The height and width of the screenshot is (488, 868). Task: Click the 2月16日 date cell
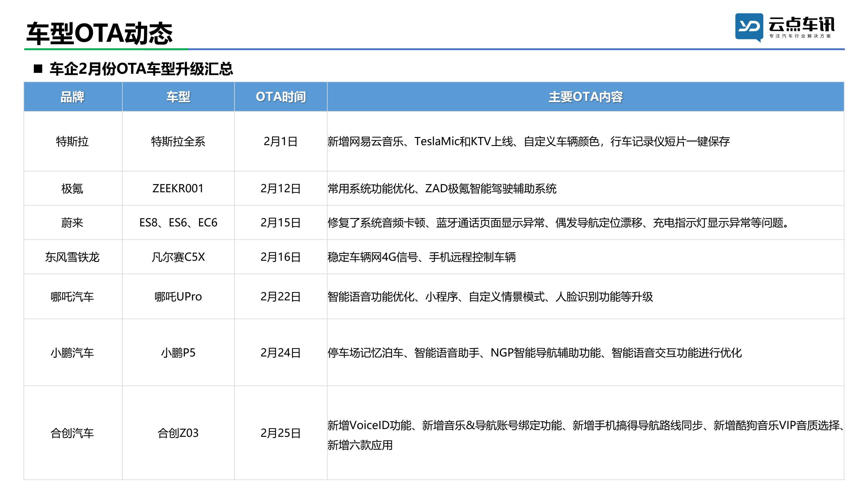(x=281, y=257)
